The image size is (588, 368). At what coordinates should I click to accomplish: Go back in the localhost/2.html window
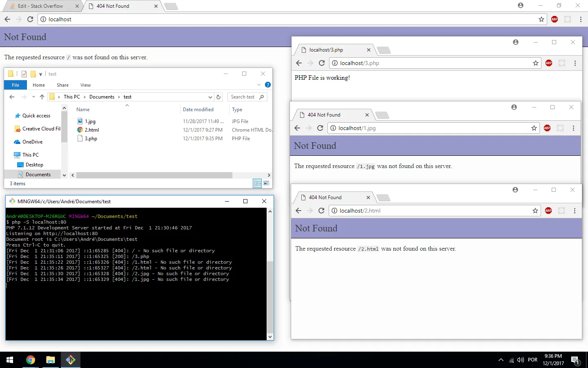tap(298, 211)
